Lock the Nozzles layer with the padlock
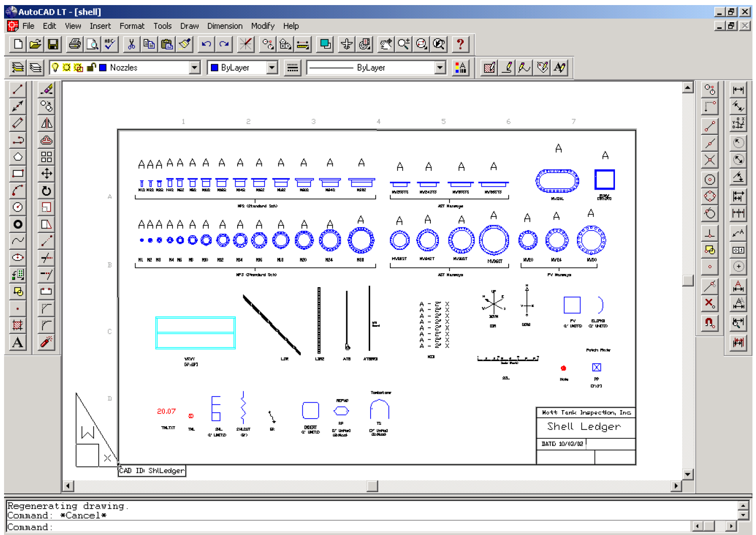 point(91,67)
